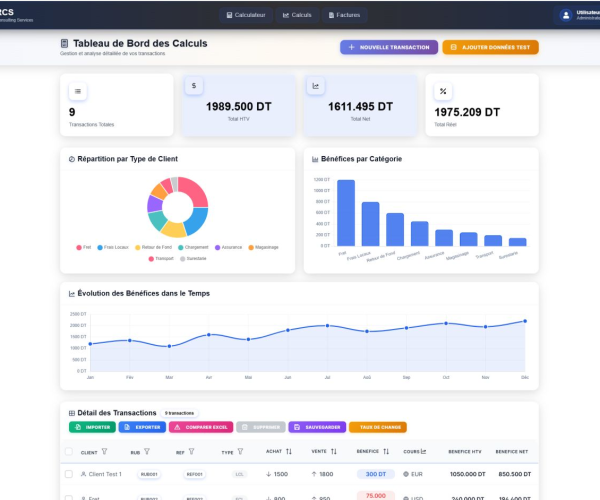Click the person icon beside Client Test 1
The image size is (600, 500).
coord(83,474)
